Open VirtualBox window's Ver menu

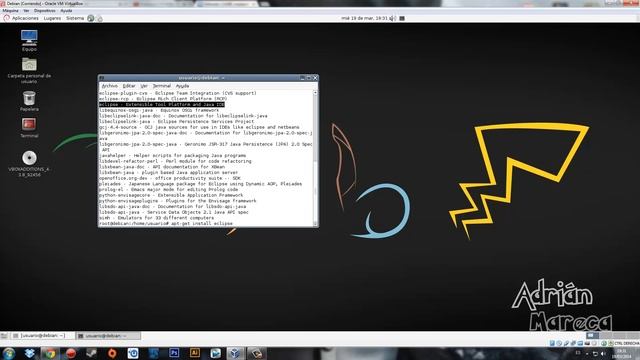27,11
